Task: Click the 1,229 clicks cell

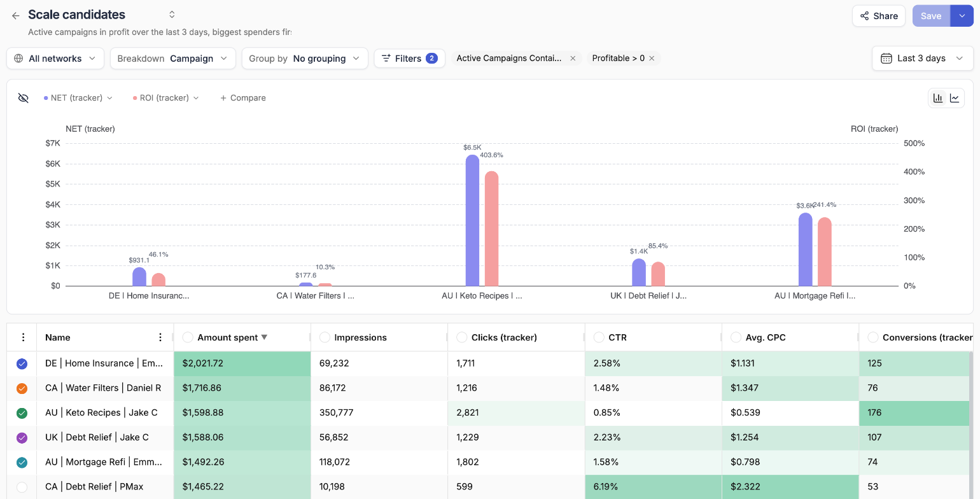Action: (x=516, y=437)
